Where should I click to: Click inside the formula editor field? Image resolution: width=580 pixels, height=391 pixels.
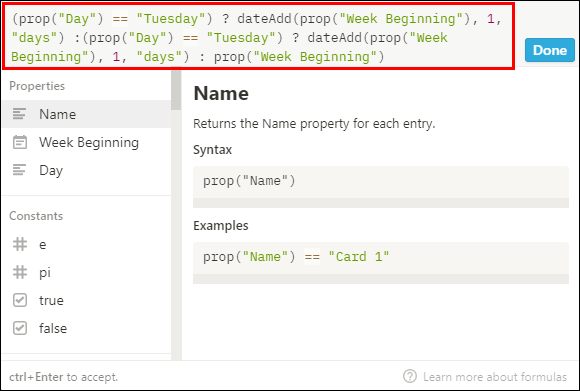click(258, 37)
